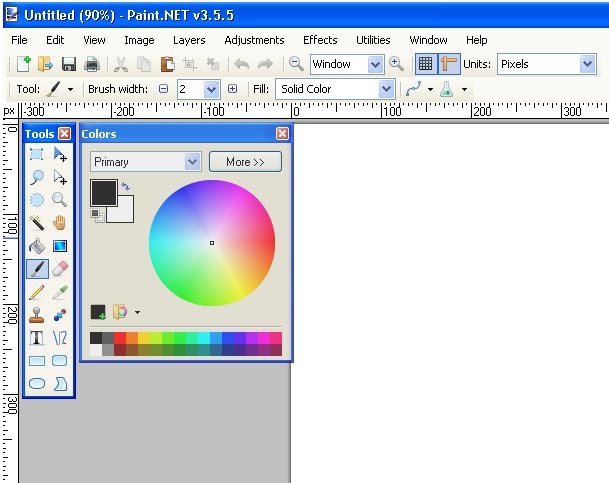Screen dimensions: 609x483
Task: Select the Ellipse shape tool
Action: tap(37, 384)
